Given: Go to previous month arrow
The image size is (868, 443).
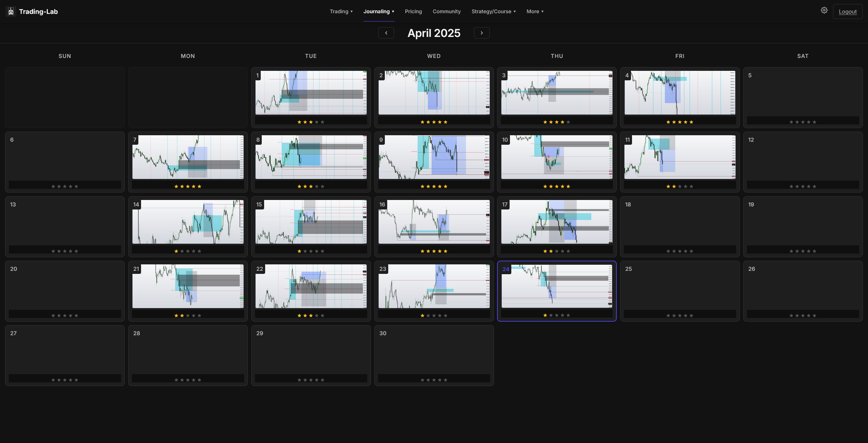Looking at the screenshot, I should [x=386, y=33].
